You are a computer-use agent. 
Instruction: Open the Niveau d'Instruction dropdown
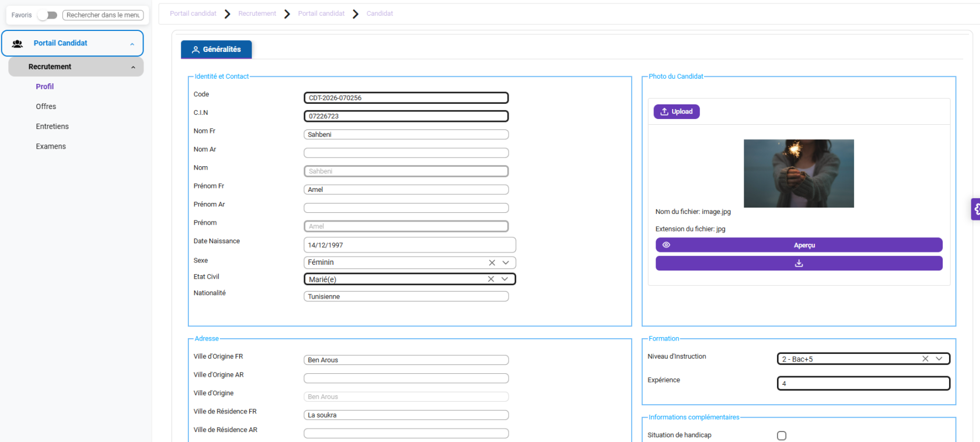(x=939, y=359)
